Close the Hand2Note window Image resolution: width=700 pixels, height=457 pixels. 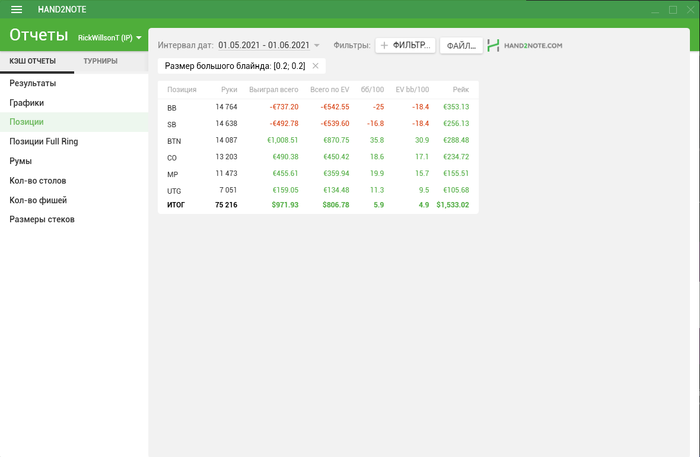[690, 9]
